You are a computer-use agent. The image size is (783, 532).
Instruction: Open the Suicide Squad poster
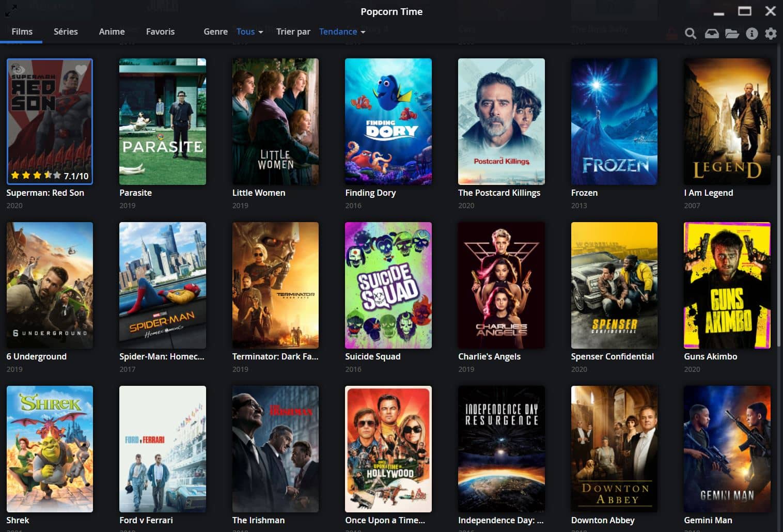click(388, 285)
